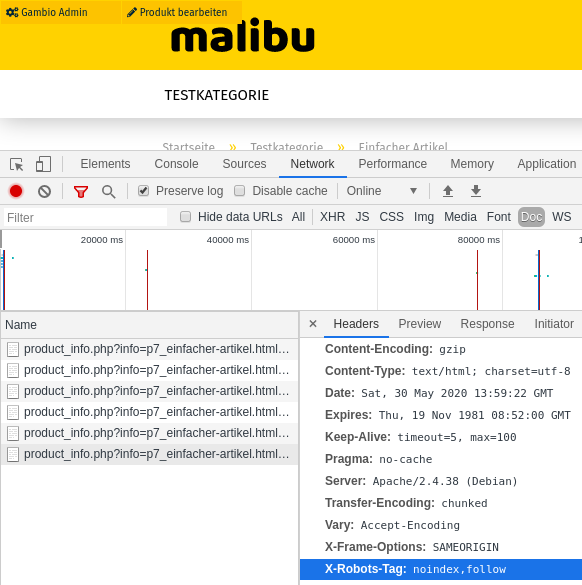The width and height of the screenshot is (582, 585).
Task: Click the Server Apache/2.4.38 header row
Action: (x=421, y=481)
